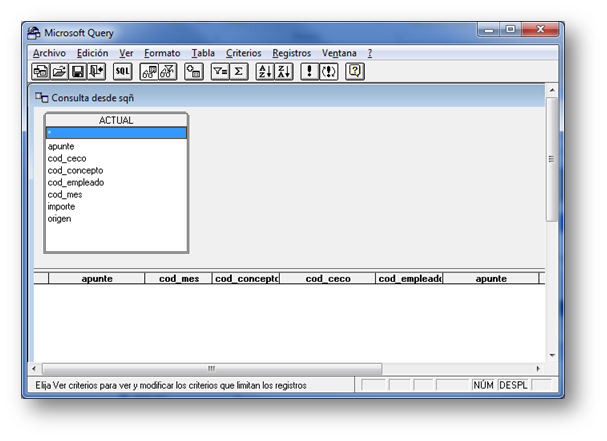Screen dimensions: 607x441
Task: Click the Consulta desde sqñ window icon
Action: (41, 98)
